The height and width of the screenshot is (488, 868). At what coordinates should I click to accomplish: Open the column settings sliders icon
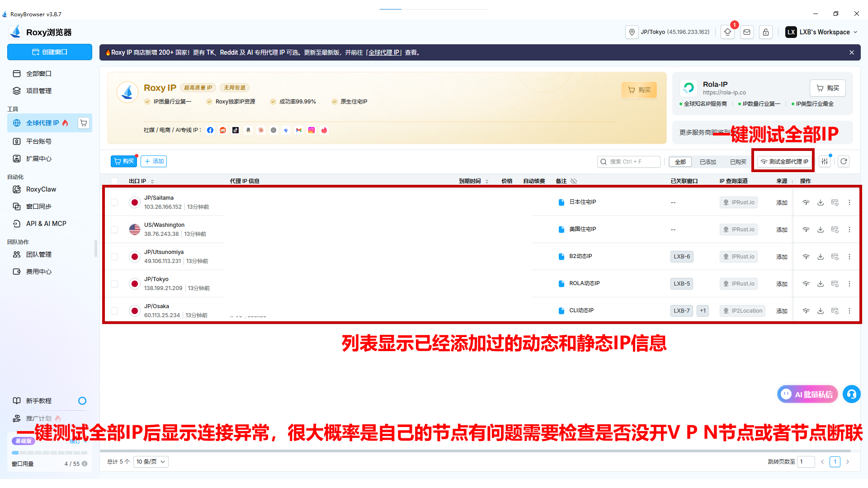point(825,161)
